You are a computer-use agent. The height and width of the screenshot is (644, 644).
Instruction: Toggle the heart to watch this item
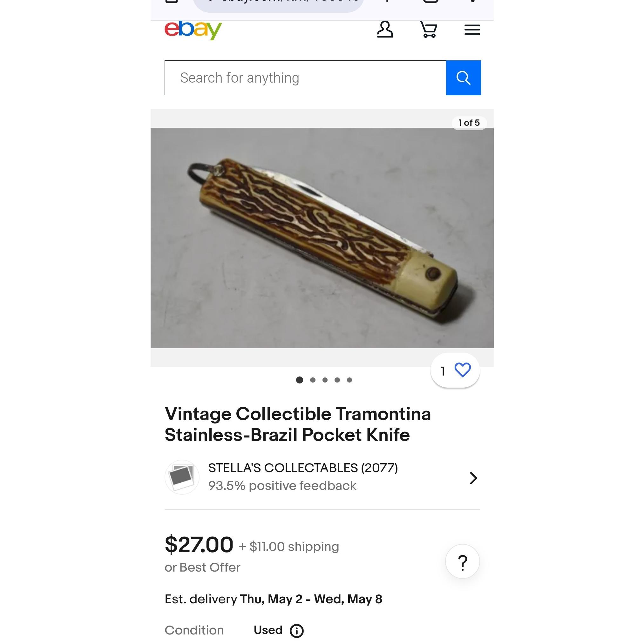(462, 370)
